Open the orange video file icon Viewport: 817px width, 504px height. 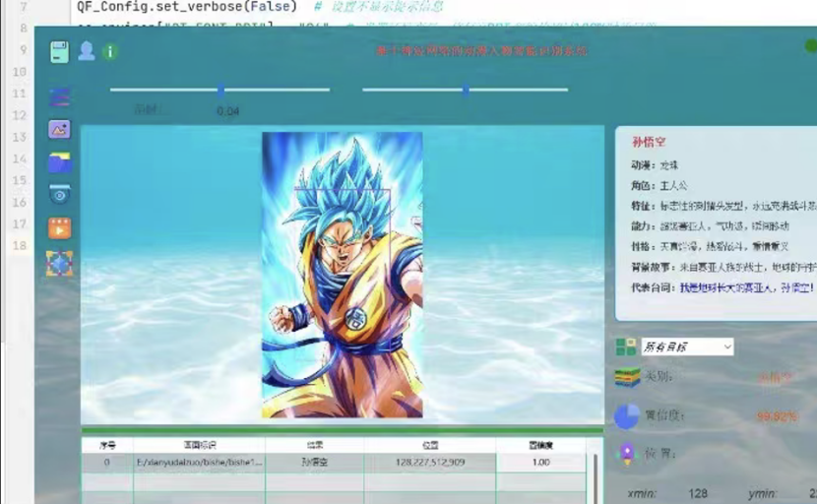[59, 227]
